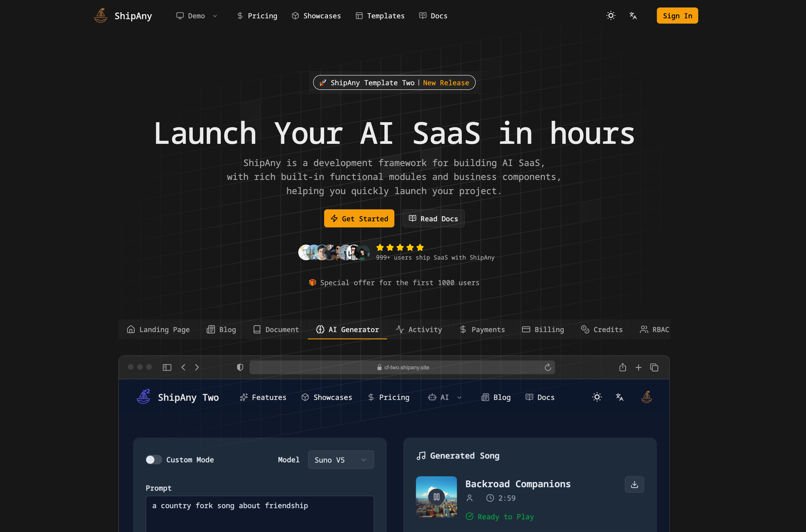Click the ShipAny sailboat logo

click(101, 16)
